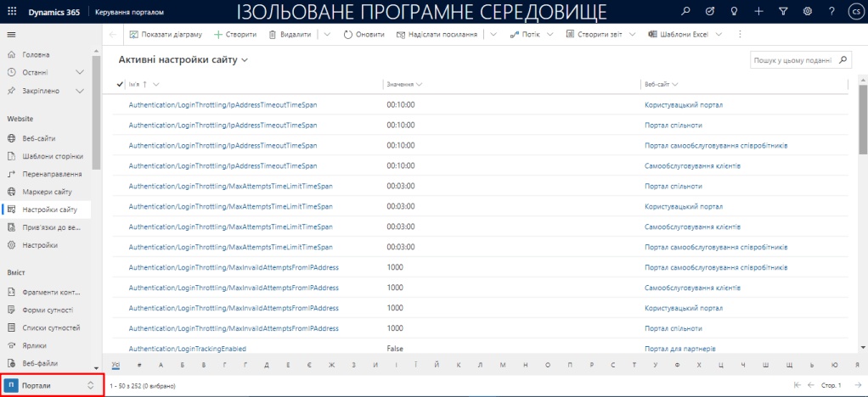Viewport: 868px width, 397px height.
Task: Collapse the sidebar with hamburger icon
Action: click(12, 35)
